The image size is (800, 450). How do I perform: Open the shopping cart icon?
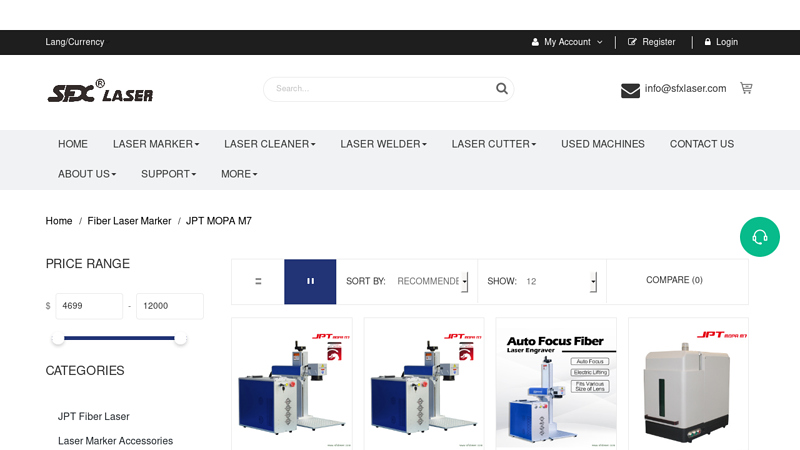[746, 88]
